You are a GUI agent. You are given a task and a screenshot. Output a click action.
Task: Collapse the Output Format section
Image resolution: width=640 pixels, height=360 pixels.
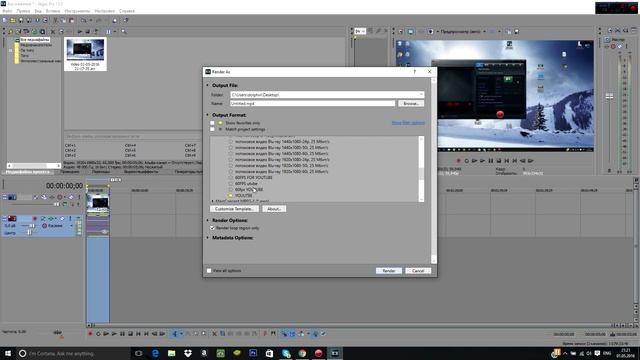click(207, 115)
